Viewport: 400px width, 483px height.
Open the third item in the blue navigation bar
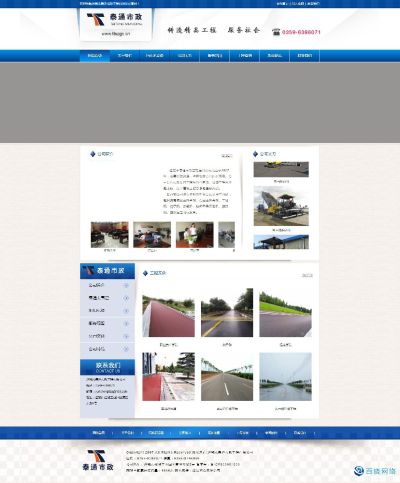coord(154,56)
